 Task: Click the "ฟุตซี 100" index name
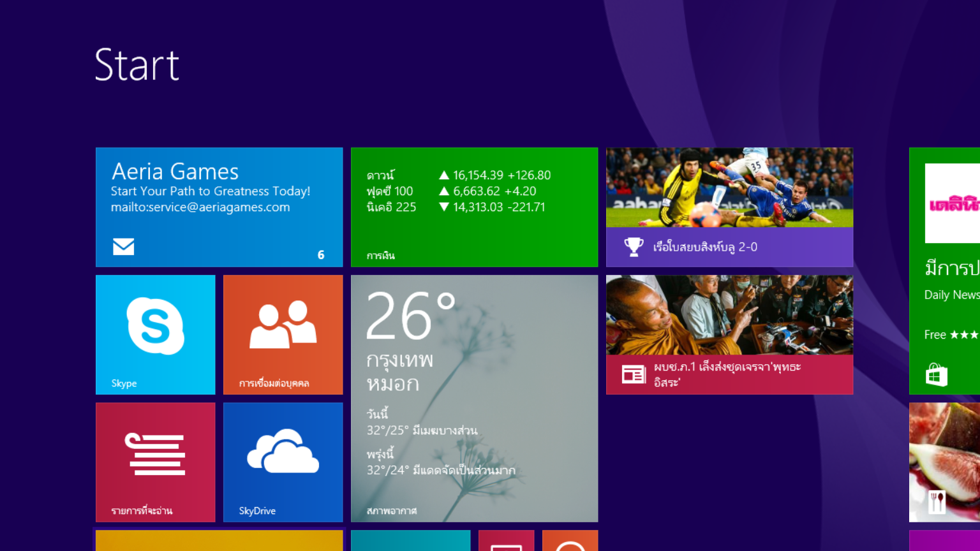390,191
